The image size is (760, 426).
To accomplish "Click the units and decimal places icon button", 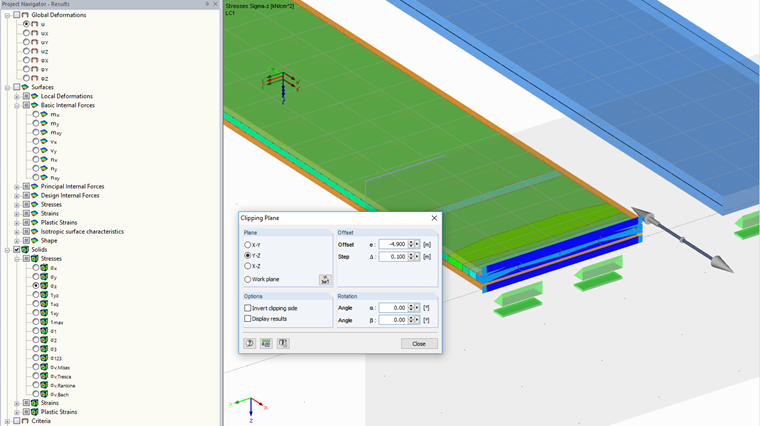I will [266, 343].
